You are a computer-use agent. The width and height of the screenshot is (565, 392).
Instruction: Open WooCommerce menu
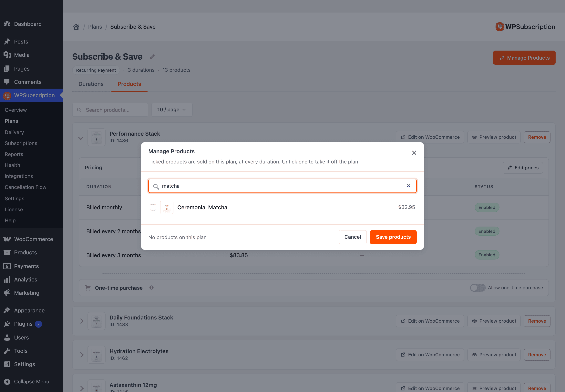click(x=31, y=239)
